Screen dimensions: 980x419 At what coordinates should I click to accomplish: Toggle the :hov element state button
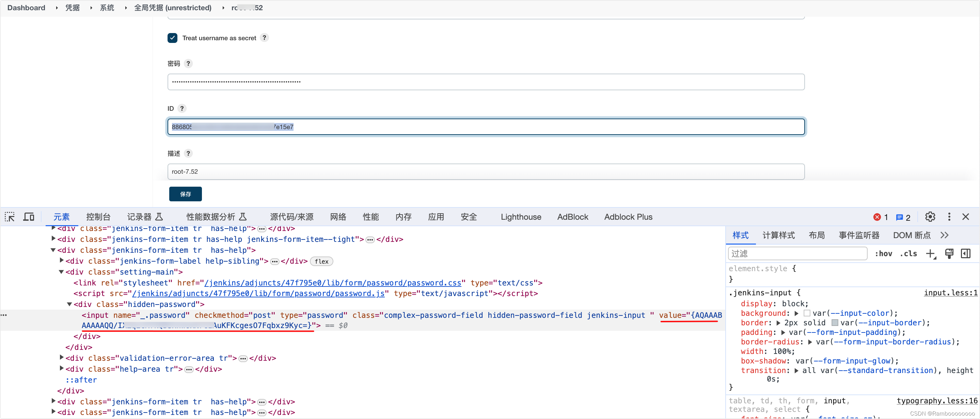(x=883, y=253)
